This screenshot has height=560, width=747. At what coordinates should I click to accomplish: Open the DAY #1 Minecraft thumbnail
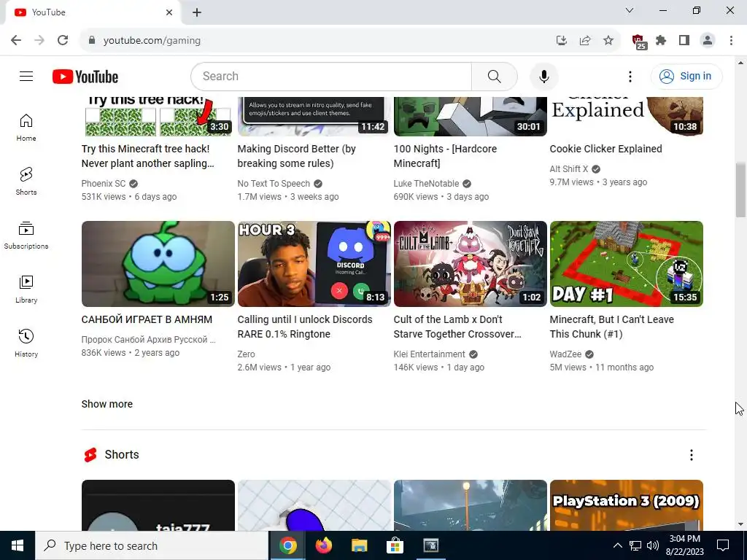click(x=627, y=264)
